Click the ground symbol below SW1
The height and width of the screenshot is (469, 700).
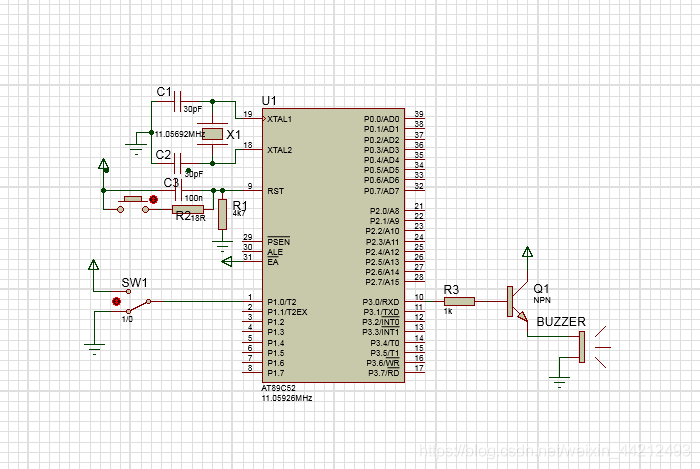click(x=94, y=350)
